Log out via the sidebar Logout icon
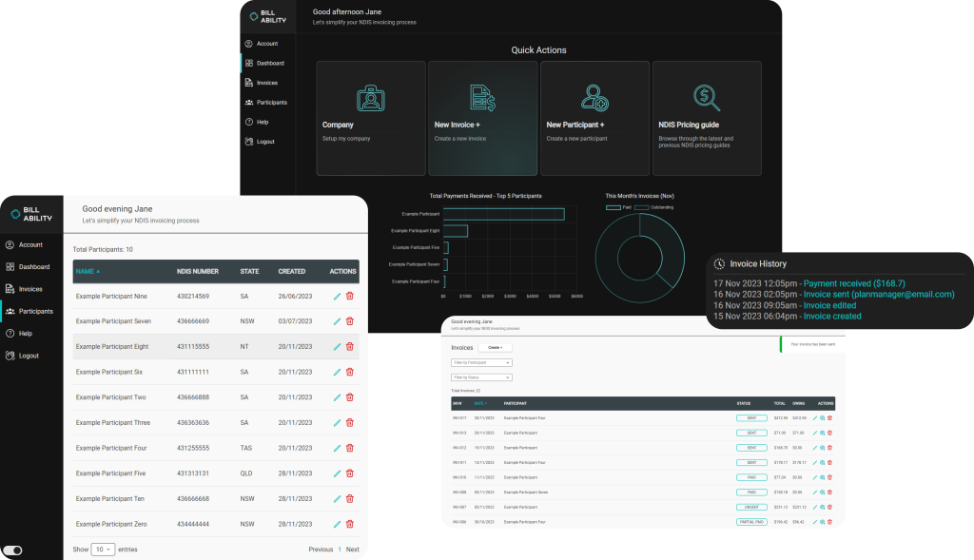This screenshot has height=560, width=974. click(x=11, y=356)
